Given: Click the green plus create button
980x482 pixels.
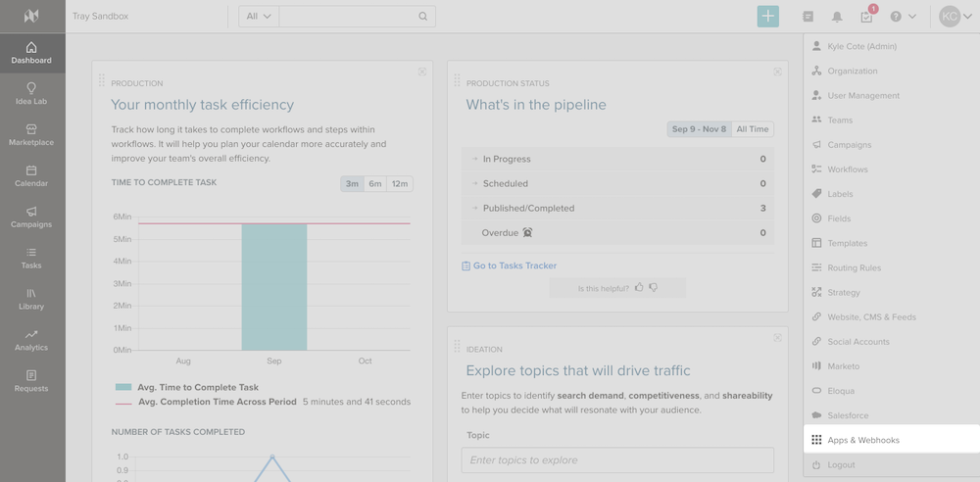Looking at the screenshot, I should click(x=768, y=17).
